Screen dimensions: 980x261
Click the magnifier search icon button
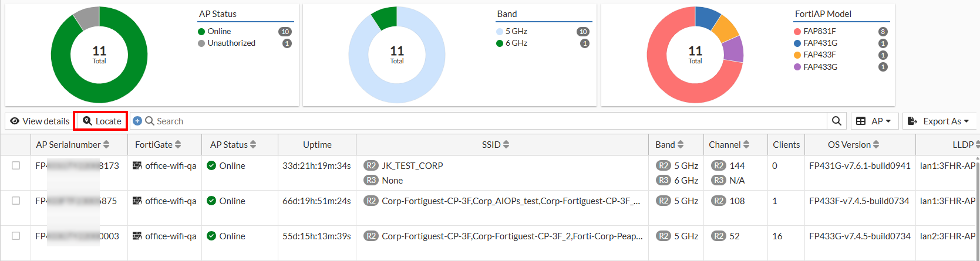(836, 121)
